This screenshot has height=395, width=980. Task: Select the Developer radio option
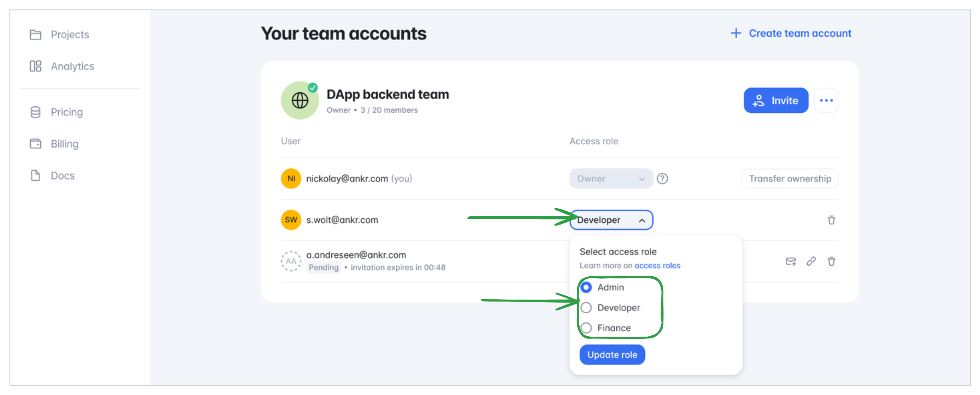(x=586, y=307)
